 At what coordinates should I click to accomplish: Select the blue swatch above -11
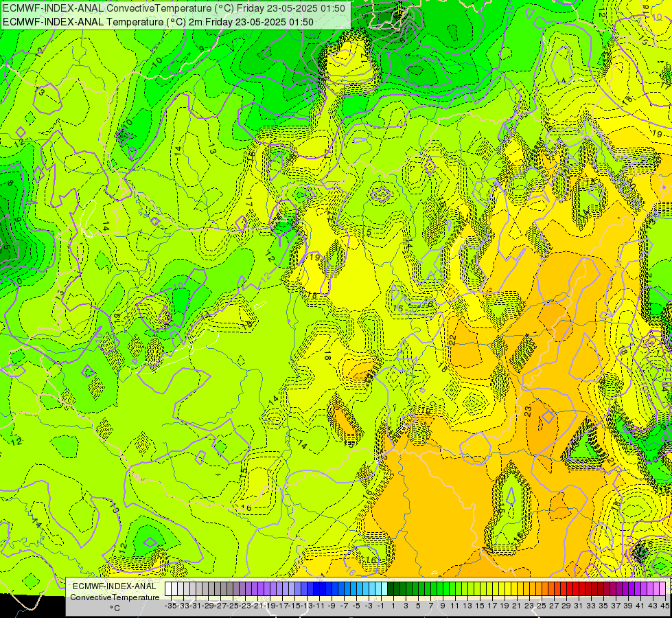[316, 589]
